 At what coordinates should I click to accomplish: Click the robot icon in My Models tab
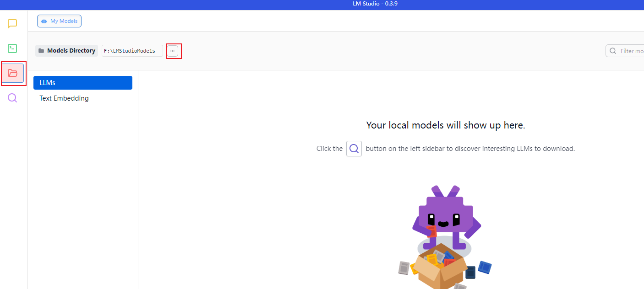[x=44, y=21]
